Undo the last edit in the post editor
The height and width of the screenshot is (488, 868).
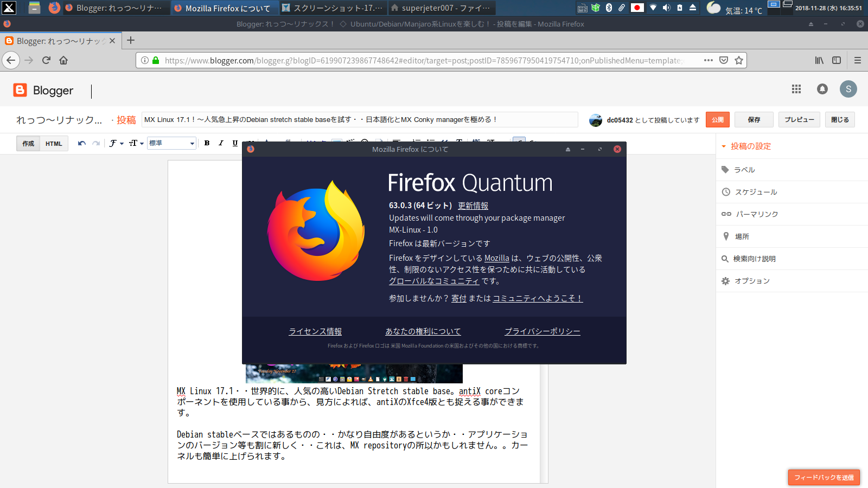coord(82,143)
